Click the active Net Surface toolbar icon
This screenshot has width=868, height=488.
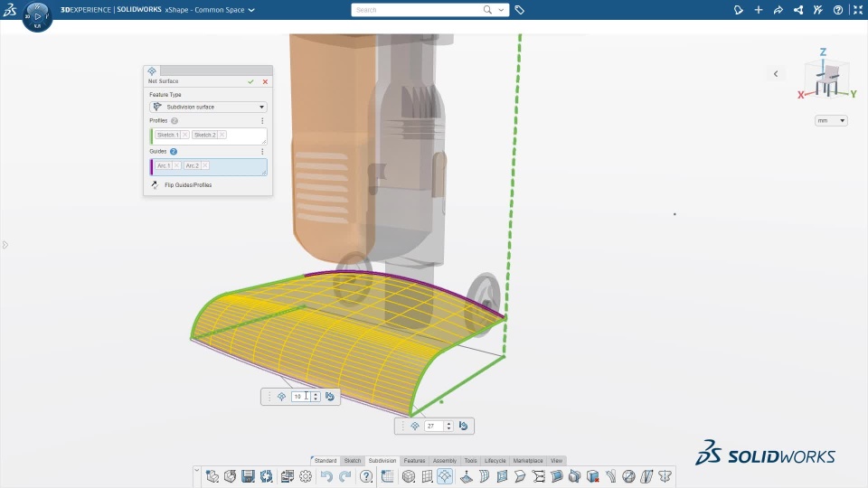pyautogui.click(x=445, y=476)
